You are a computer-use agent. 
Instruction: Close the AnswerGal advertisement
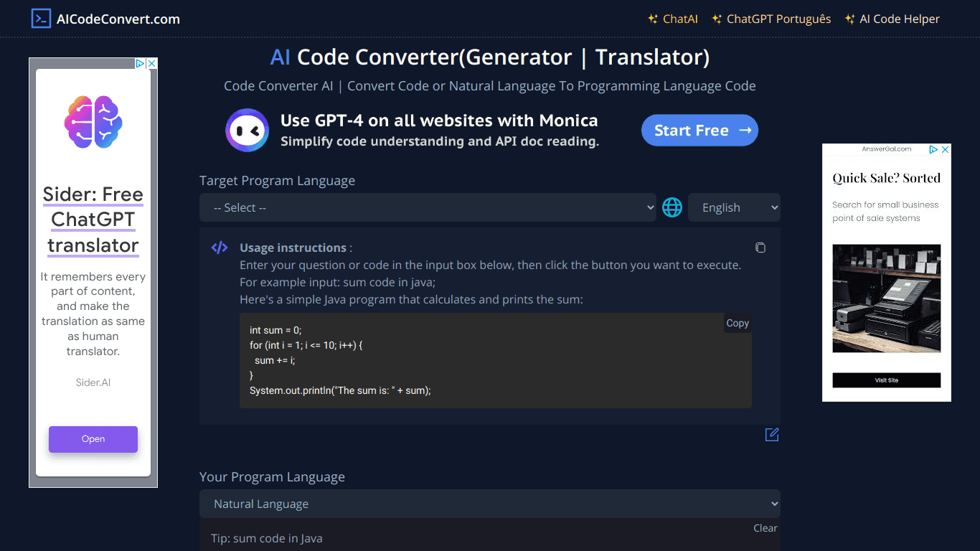click(x=945, y=149)
